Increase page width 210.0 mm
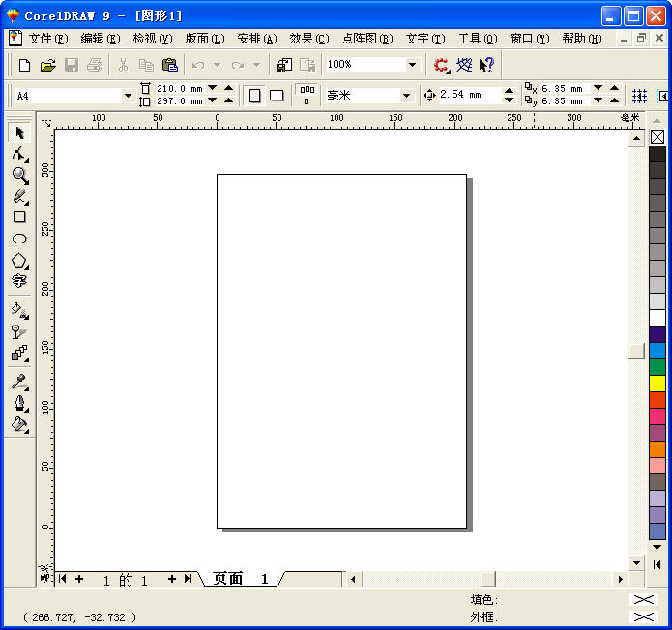 pyautogui.click(x=229, y=88)
